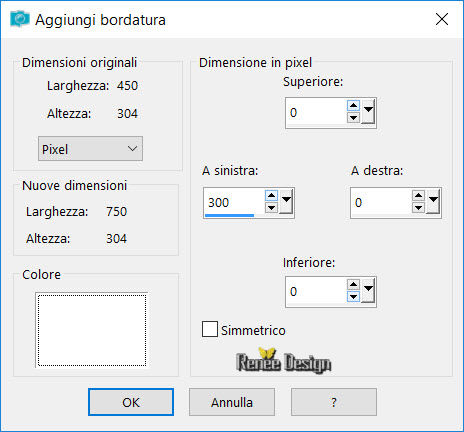This screenshot has height=432, width=464.
Task: Click the PaintShop app icon in title bar
Action: point(20,19)
